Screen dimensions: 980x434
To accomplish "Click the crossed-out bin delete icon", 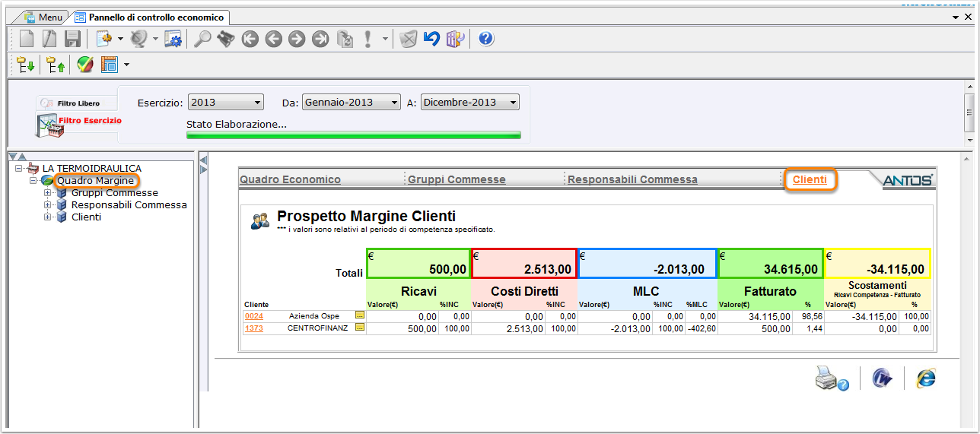I will [409, 39].
